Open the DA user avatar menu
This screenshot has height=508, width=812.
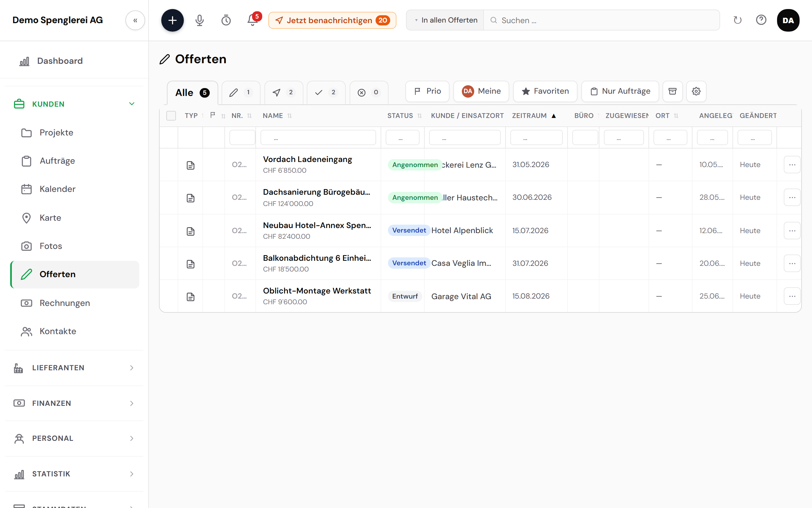[788, 20]
